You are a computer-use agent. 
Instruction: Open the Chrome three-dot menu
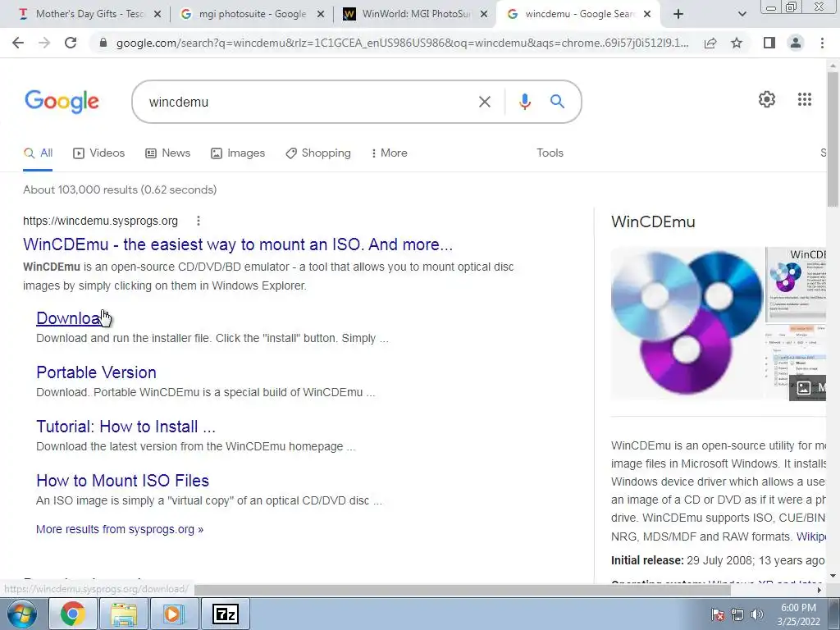pyautogui.click(x=822, y=43)
